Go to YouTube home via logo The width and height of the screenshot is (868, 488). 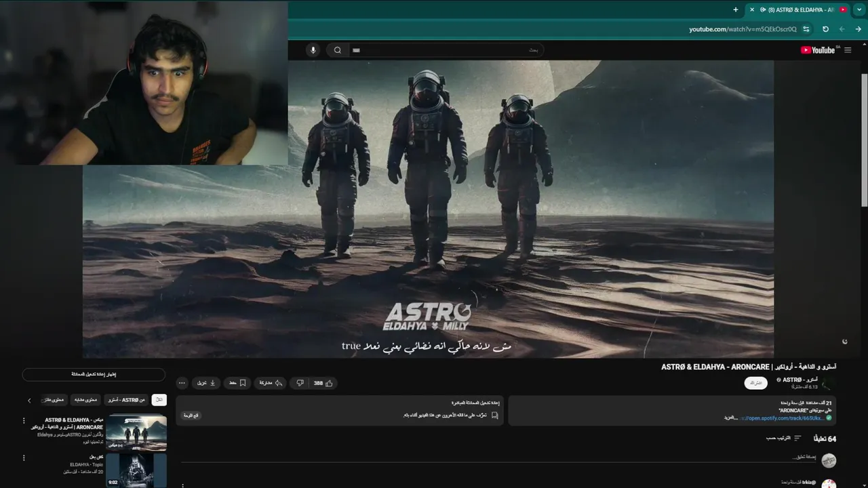(819, 50)
